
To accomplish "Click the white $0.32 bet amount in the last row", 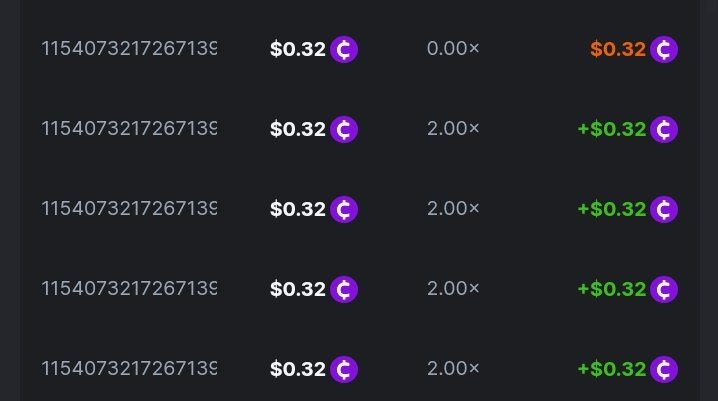I will tap(298, 369).
